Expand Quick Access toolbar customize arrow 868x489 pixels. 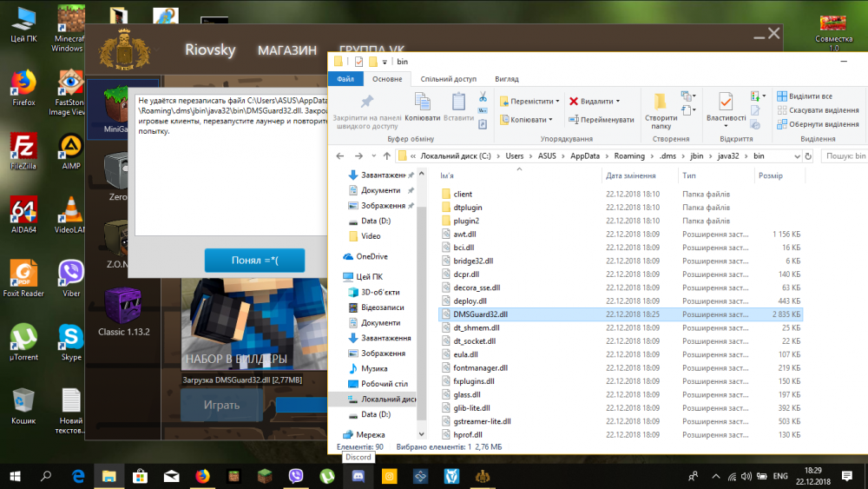pos(385,62)
